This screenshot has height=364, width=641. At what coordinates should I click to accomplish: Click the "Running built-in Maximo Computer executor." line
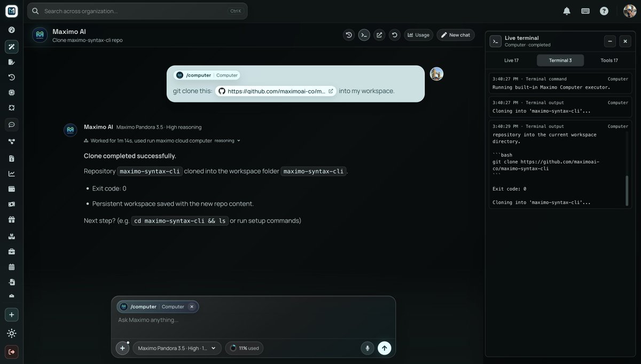551,87
